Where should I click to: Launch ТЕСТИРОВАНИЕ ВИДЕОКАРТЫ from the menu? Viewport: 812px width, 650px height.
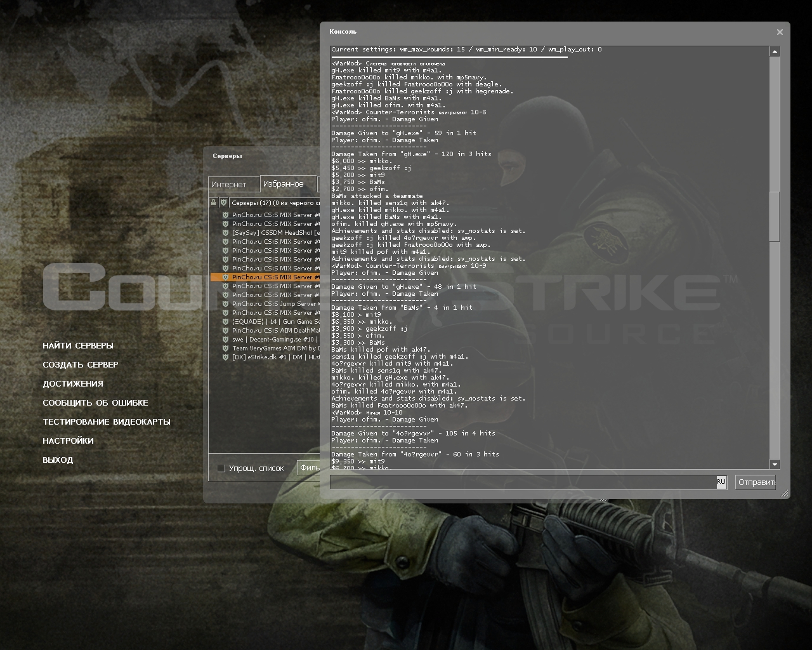pyautogui.click(x=107, y=422)
